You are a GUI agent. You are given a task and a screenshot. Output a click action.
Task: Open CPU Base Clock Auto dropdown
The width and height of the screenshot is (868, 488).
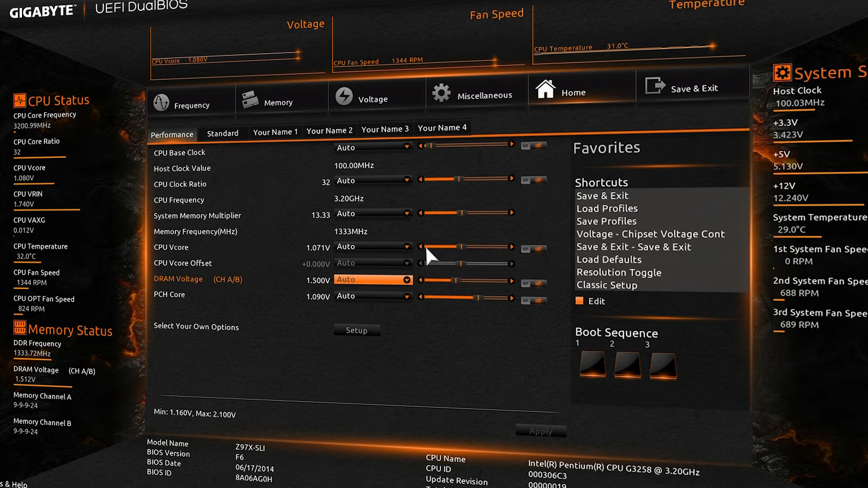click(x=373, y=147)
